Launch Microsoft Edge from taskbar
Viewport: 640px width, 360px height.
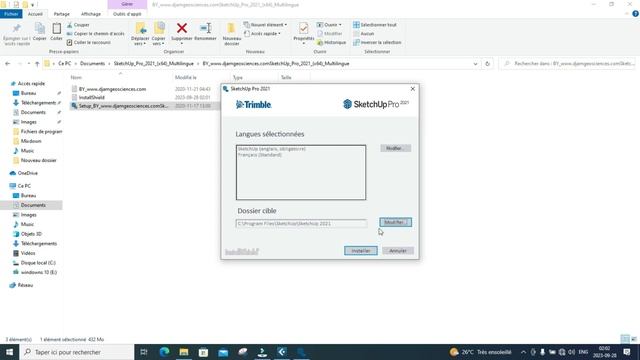point(164,352)
